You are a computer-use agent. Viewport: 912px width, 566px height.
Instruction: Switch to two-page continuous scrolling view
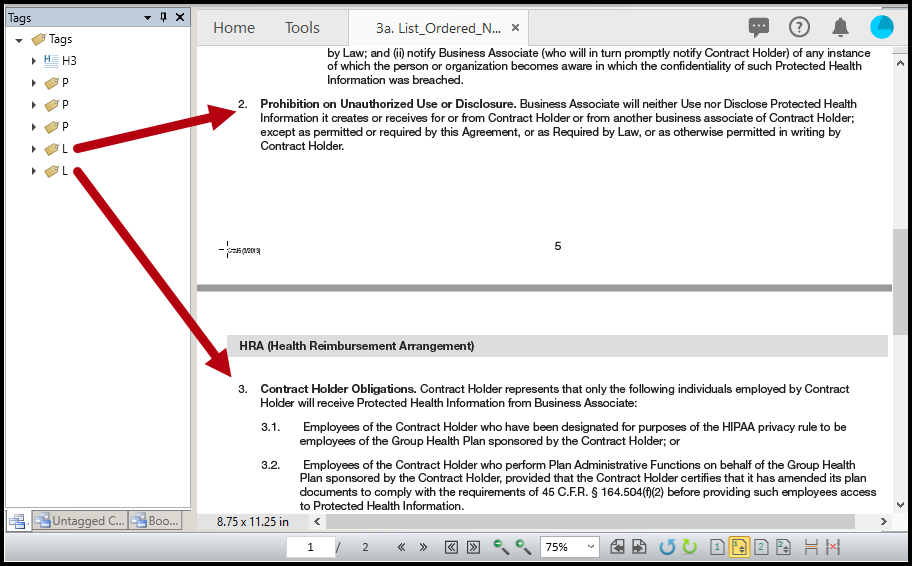tap(783, 547)
